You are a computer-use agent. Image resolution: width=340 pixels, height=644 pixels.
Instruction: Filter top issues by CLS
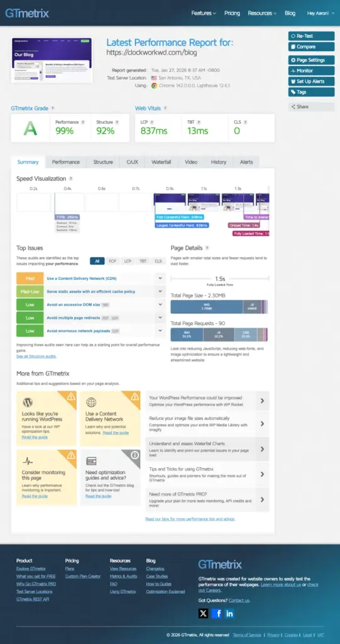point(158,261)
